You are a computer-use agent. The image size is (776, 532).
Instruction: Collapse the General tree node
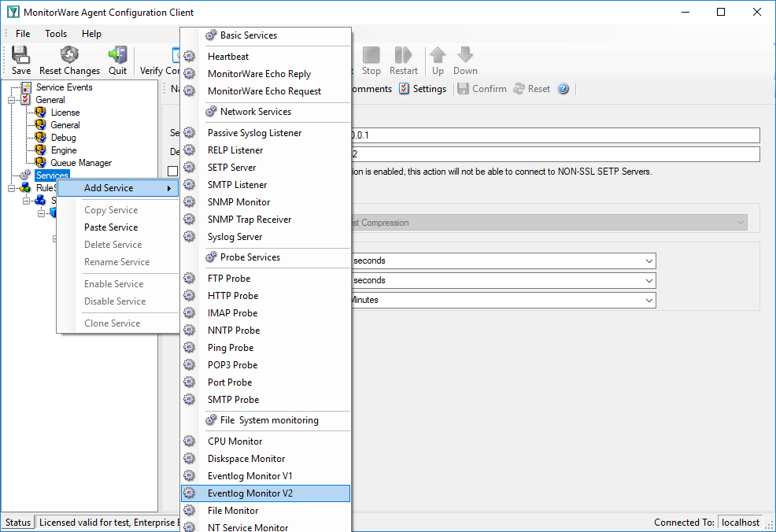coord(11,100)
